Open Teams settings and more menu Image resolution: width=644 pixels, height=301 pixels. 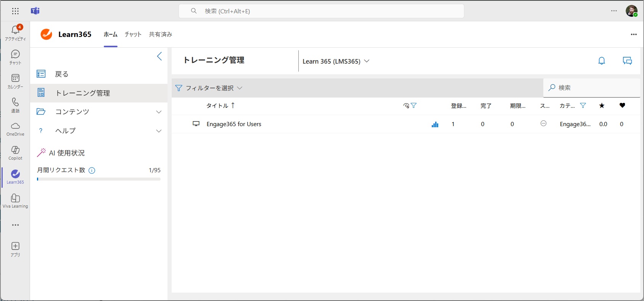click(x=614, y=11)
